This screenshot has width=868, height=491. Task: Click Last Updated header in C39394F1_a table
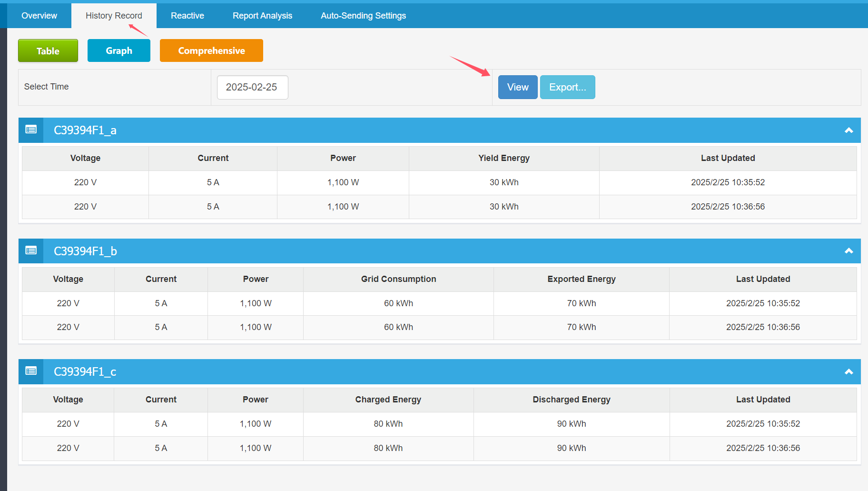click(x=728, y=158)
